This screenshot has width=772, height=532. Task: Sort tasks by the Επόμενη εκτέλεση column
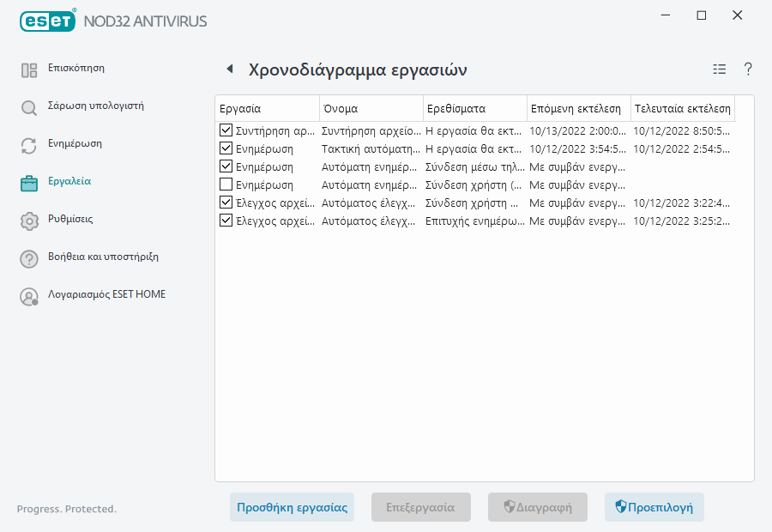[x=577, y=108]
